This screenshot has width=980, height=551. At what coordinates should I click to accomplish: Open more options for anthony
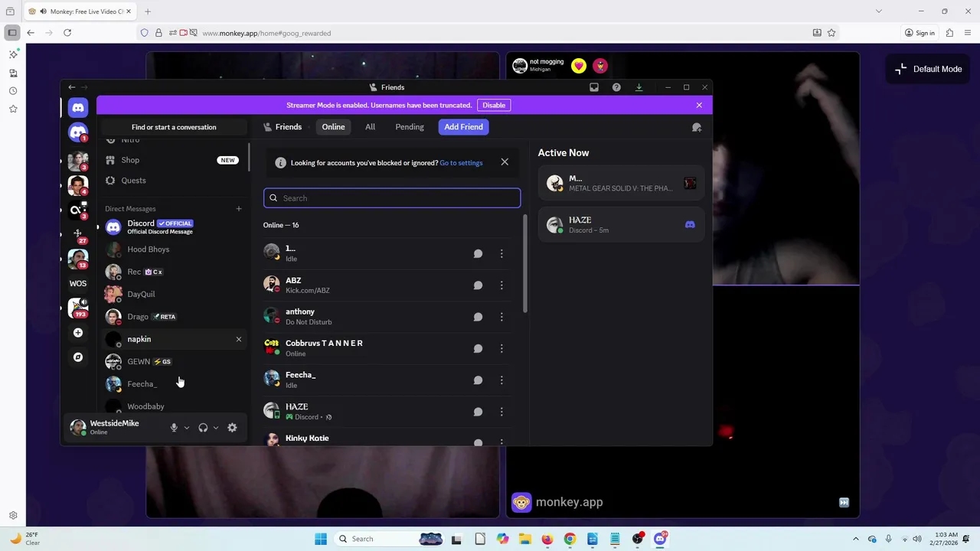click(501, 317)
